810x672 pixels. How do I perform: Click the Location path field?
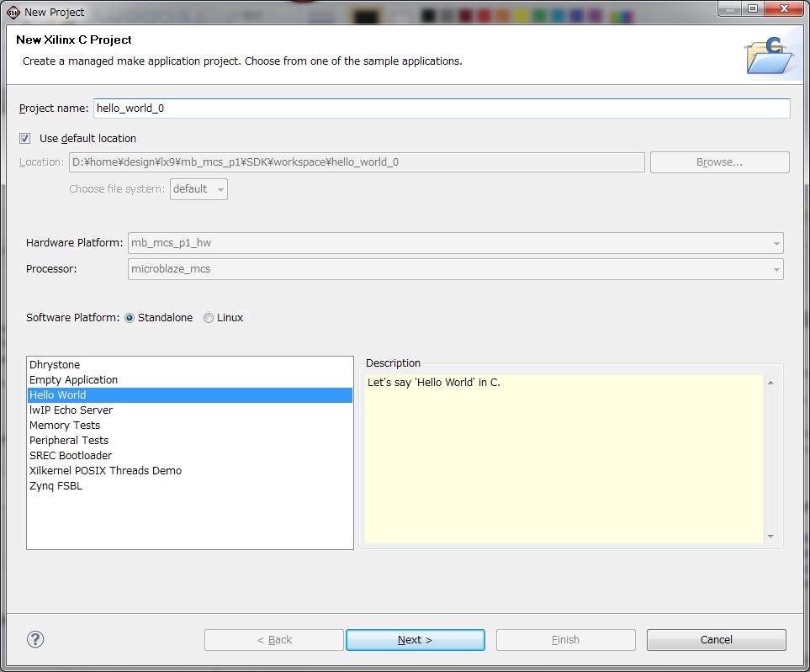pyautogui.click(x=357, y=162)
